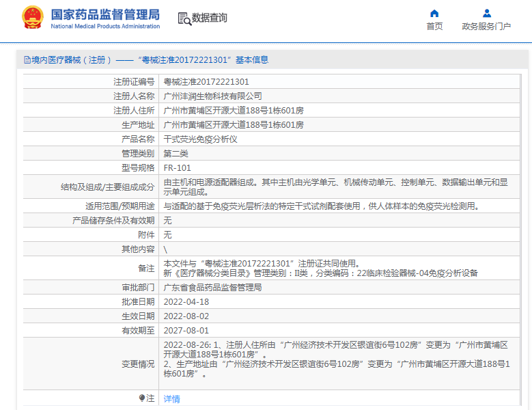Click the 产品储存条件及有效期 label
Viewport: 532px width, 410px height.
pyautogui.click(x=113, y=221)
